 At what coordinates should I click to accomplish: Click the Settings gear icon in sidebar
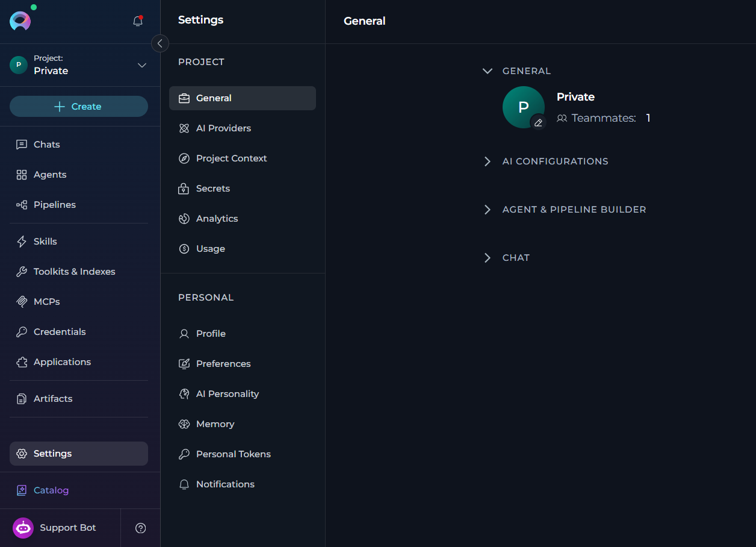click(x=22, y=454)
